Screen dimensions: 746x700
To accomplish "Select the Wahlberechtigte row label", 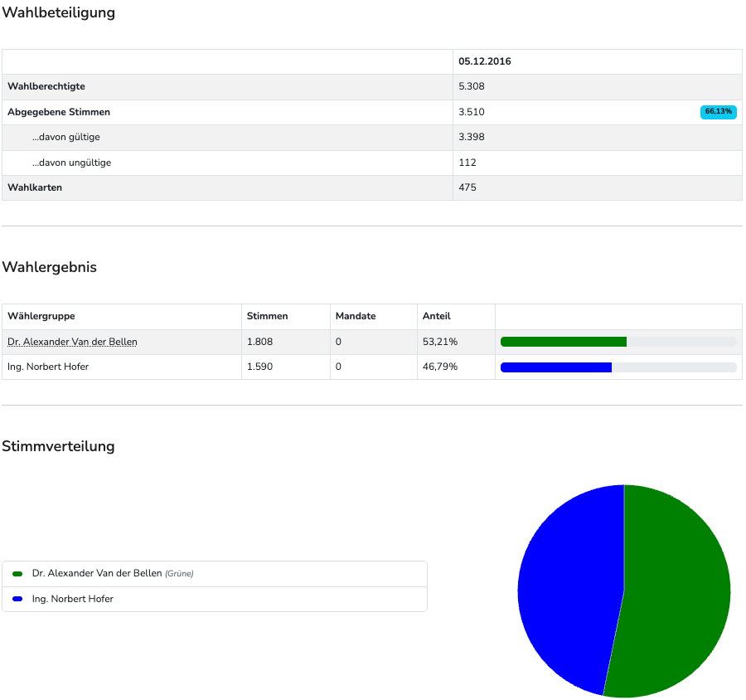I will coord(46,86).
